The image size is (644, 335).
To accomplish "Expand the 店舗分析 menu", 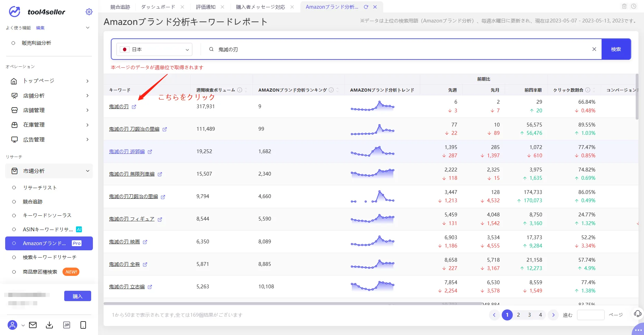I will pos(49,96).
